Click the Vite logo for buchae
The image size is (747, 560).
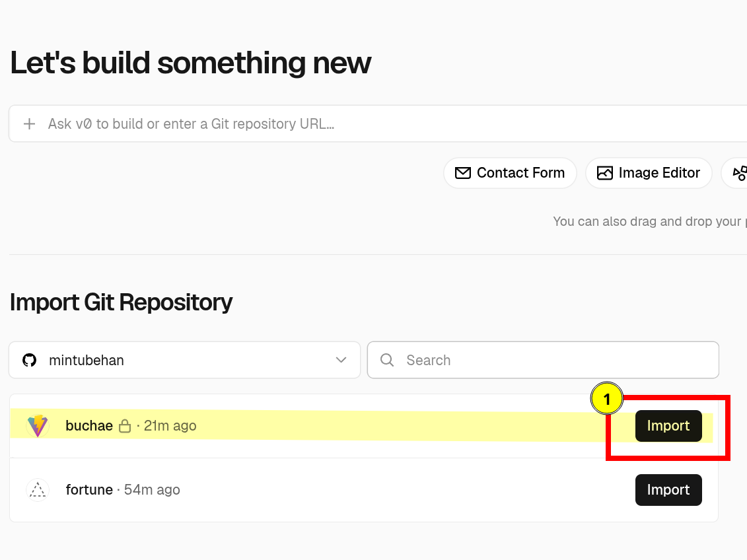tap(38, 426)
